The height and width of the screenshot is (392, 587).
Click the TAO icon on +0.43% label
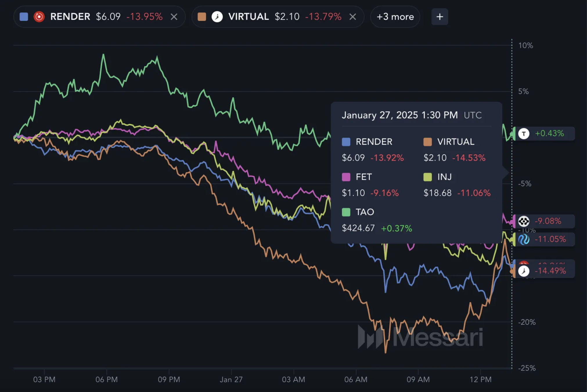tap(524, 133)
